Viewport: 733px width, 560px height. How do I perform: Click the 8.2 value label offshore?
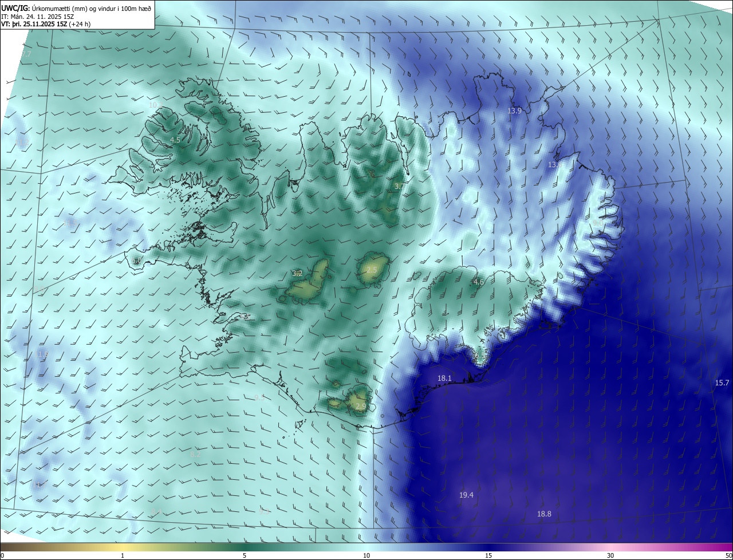point(195,454)
